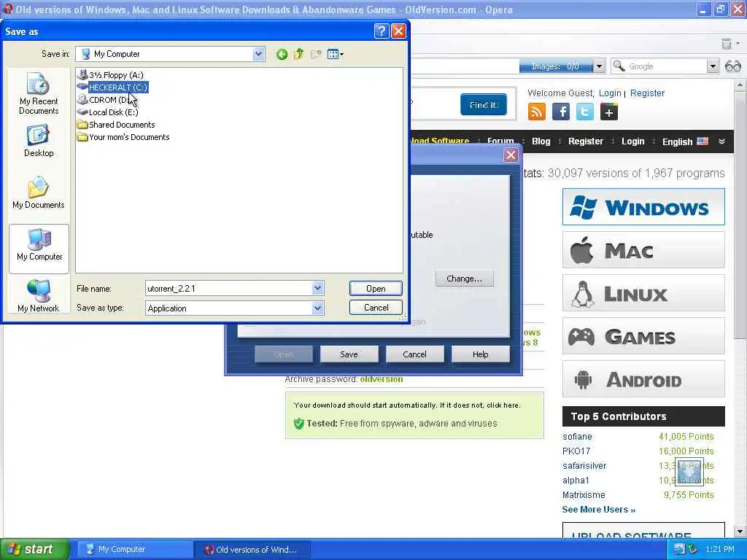Click the Twitter icon
Image resolution: width=747 pixels, height=560 pixels.
(585, 112)
